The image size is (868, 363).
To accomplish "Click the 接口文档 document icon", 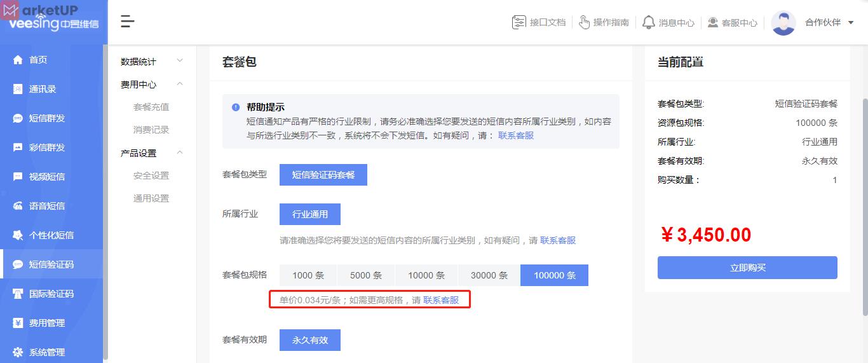I will tap(519, 22).
